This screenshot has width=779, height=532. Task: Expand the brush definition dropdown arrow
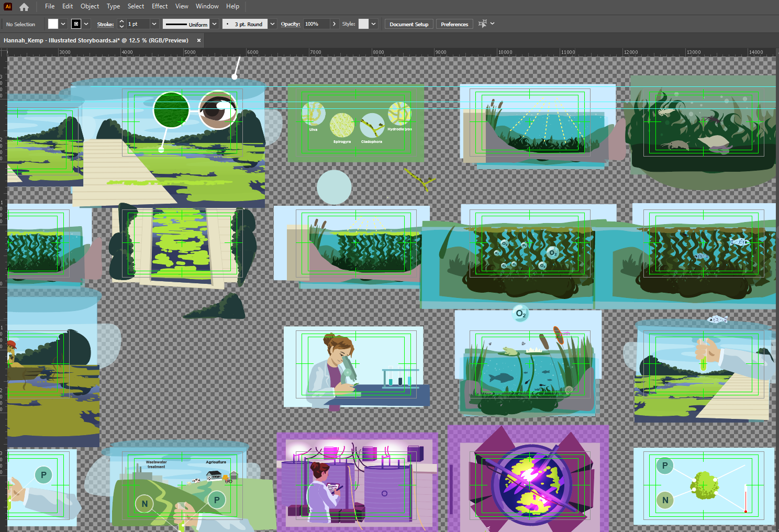click(272, 24)
